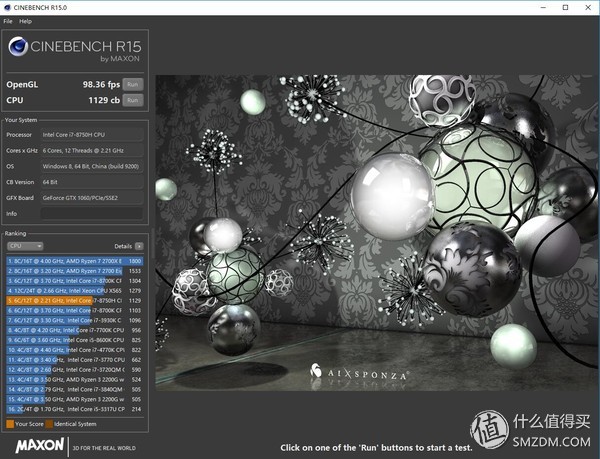Run the OpenGL benchmark test
Viewport: 600px width, 459px height.
click(133, 85)
